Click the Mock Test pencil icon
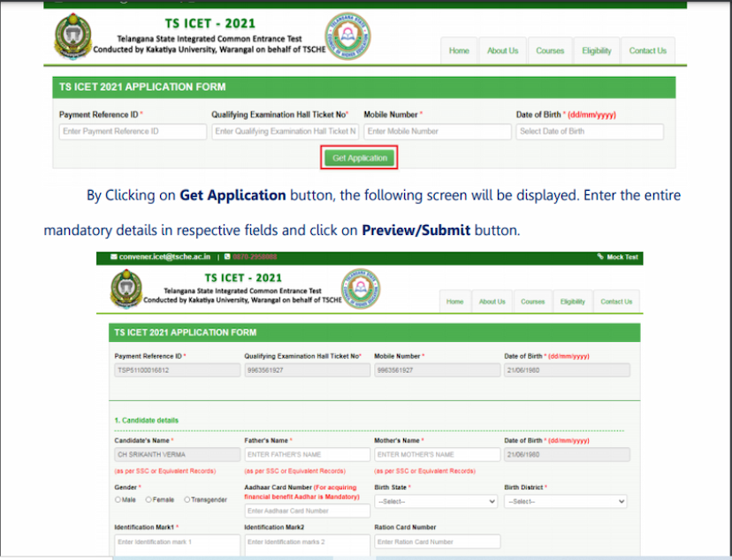Viewport: 732px width, 560px height. [x=601, y=257]
